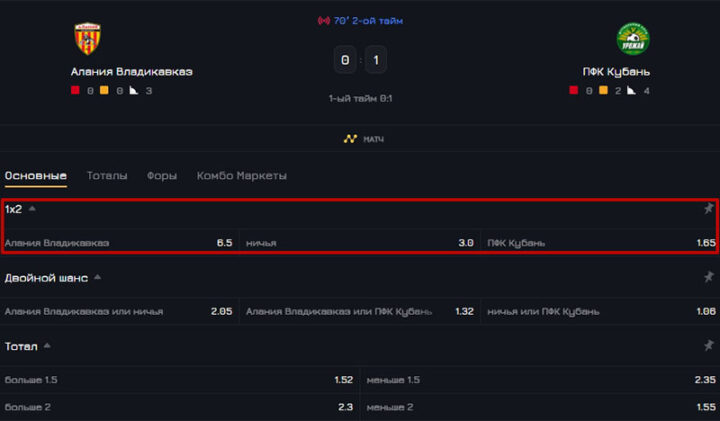Viewport: 720px width, 421px height.
Task: Collapse the 1x2 market section
Action: (32, 209)
